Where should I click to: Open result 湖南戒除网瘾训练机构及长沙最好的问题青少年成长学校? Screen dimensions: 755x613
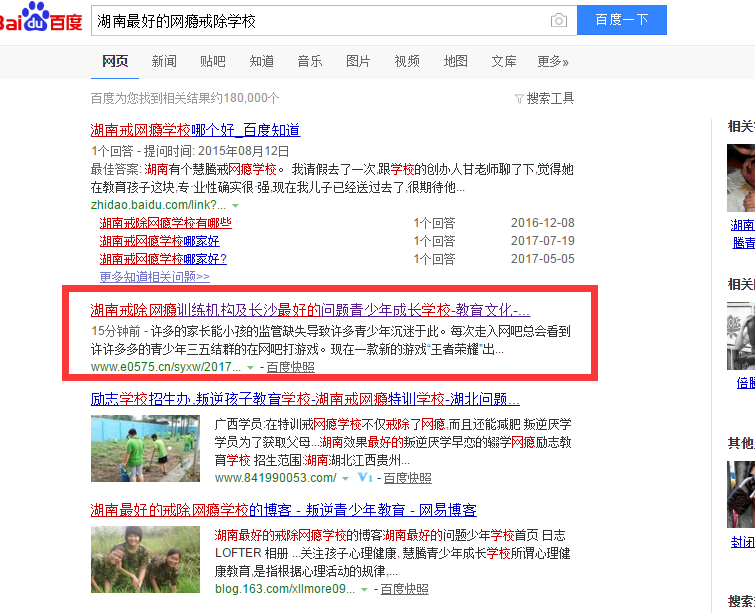tap(310, 310)
